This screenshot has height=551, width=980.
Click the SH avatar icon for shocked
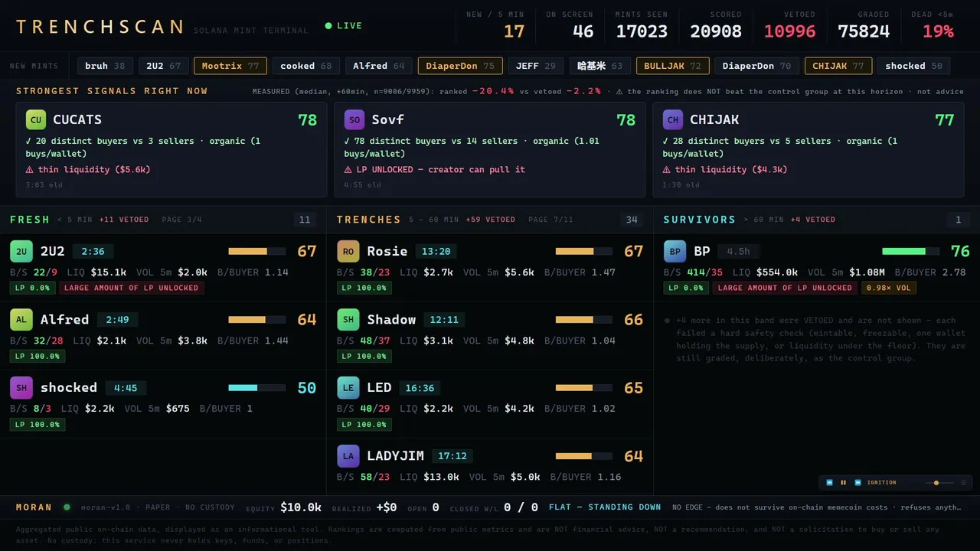21,387
